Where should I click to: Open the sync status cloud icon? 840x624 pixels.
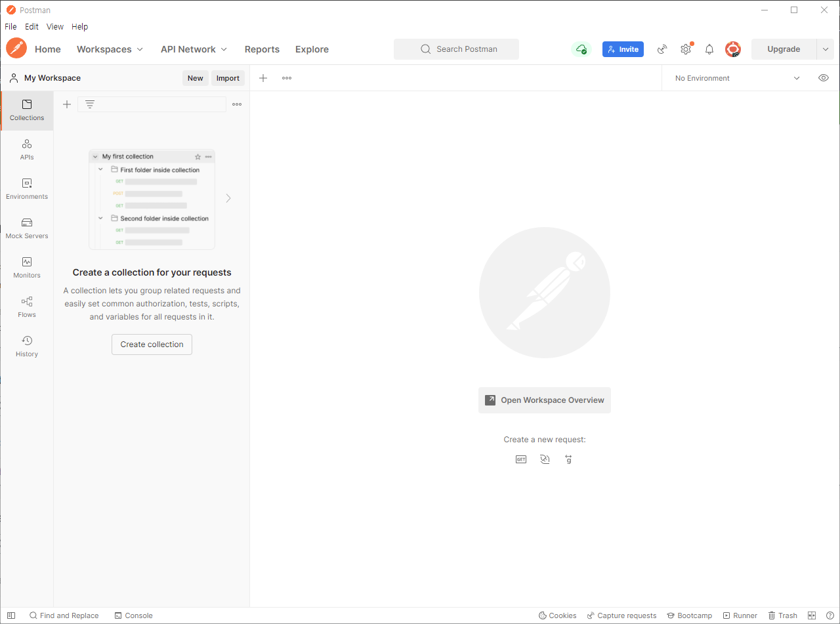pos(581,49)
